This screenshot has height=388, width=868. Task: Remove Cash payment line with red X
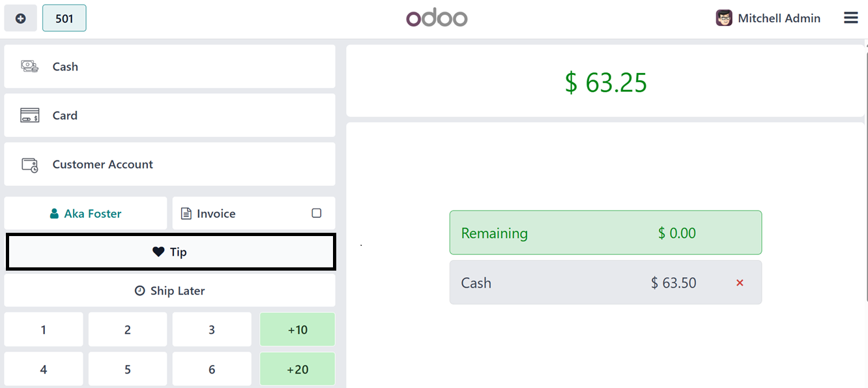[740, 283]
